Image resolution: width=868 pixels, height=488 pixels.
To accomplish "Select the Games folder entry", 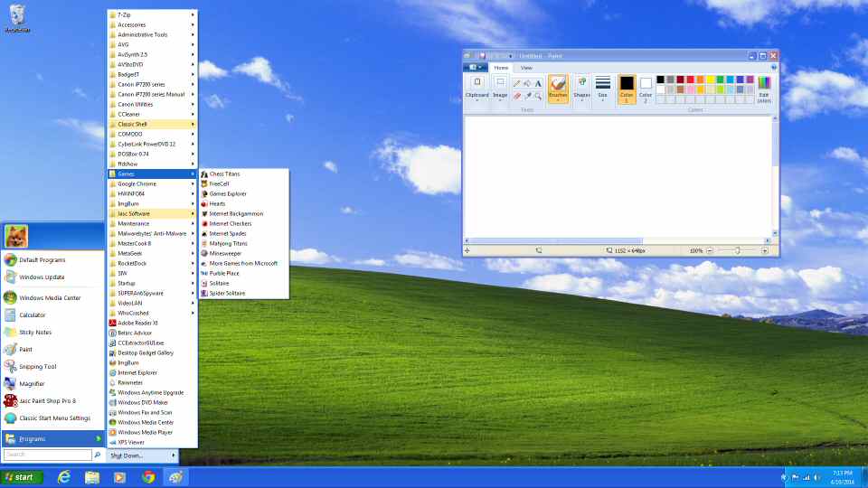I will (152, 174).
